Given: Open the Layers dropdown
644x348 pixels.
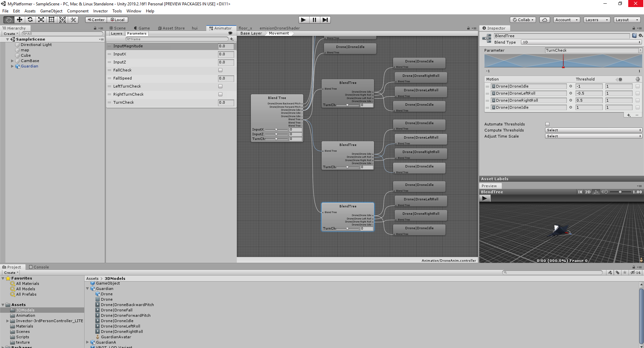Looking at the screenshot, I should coord(597,20).
